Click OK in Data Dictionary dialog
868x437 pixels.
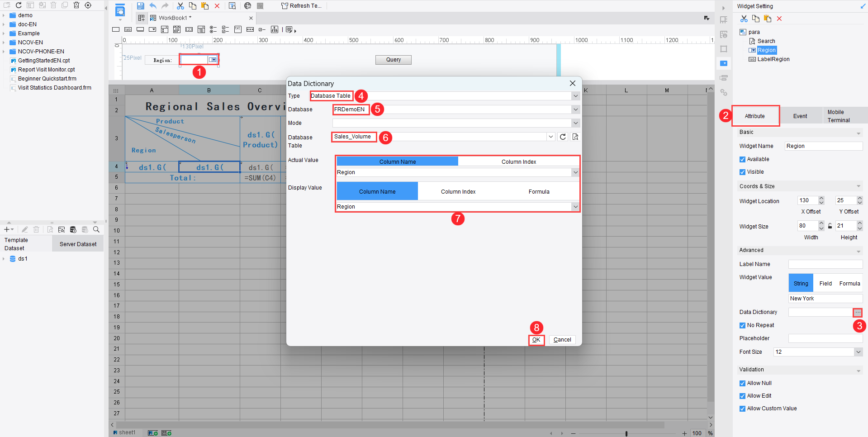(536, 340)
